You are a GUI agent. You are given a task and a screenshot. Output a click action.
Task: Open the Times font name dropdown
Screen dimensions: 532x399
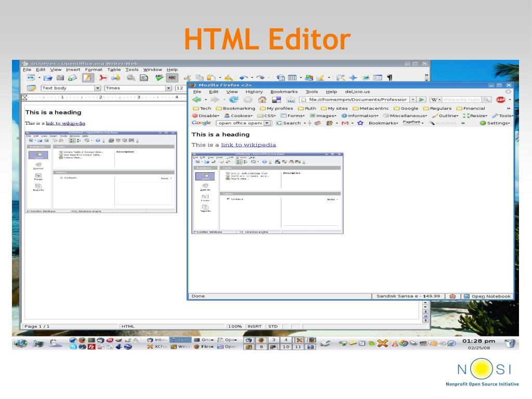pos(168,88)
